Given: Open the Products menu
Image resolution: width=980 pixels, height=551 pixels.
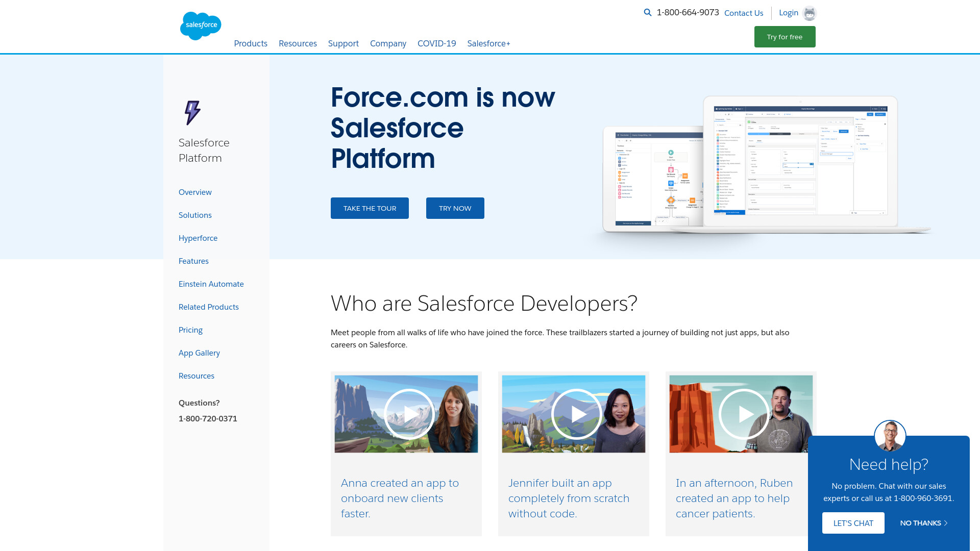Looking at the screenshot, I should coord(251,43).
